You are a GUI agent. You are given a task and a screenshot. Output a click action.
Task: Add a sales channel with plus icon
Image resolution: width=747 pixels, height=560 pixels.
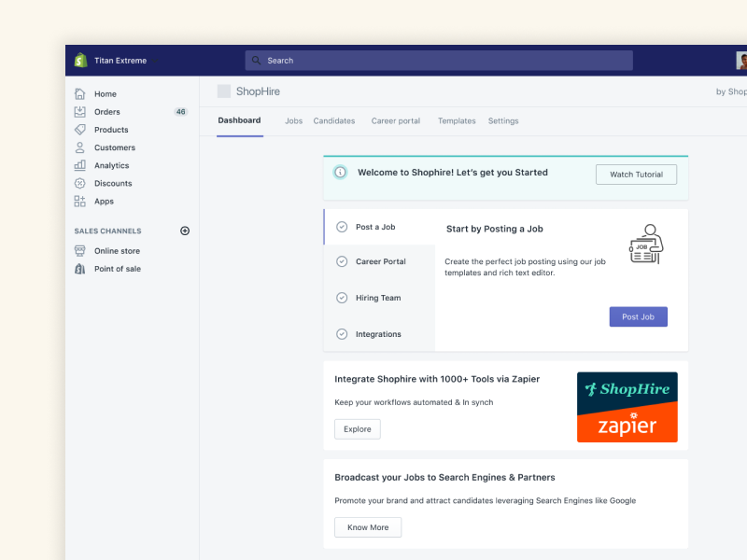coord(185,231)
